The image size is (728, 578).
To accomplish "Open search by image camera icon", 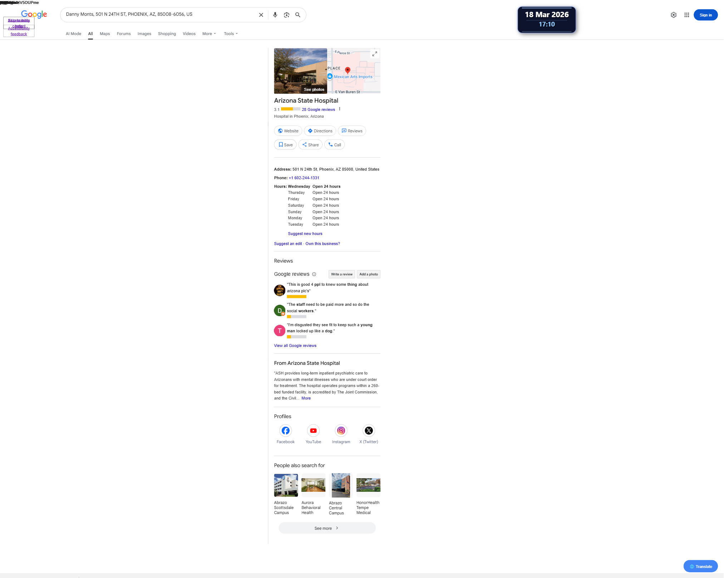I will click(x=286, y=15).
